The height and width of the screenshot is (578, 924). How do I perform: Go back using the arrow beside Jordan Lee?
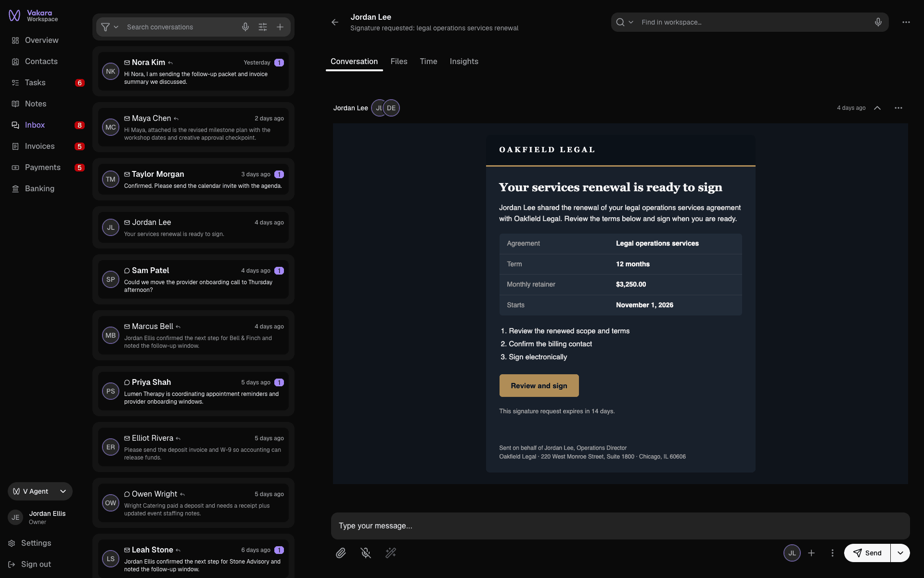335,22
